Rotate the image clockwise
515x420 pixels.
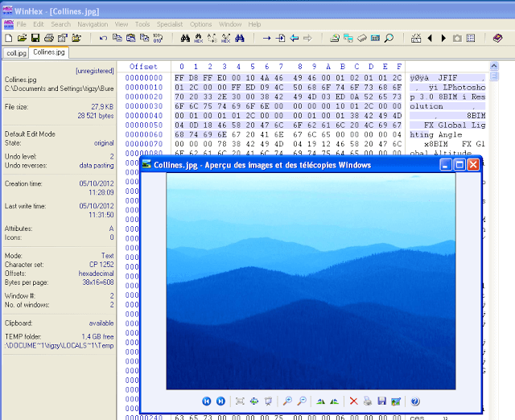tap(321, 401)
